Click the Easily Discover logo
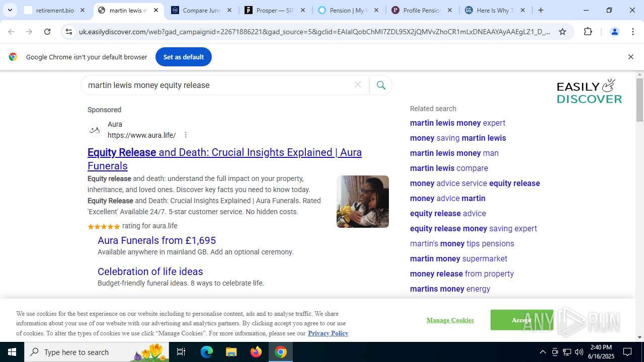Screen dimensions: 644x362 [589, 91]
